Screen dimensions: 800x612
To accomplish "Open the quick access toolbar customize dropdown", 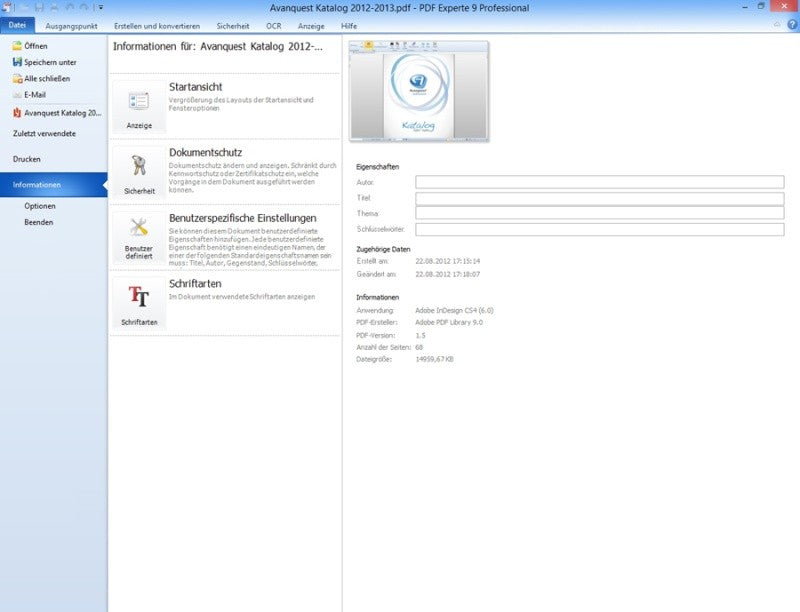I will 101,7.
